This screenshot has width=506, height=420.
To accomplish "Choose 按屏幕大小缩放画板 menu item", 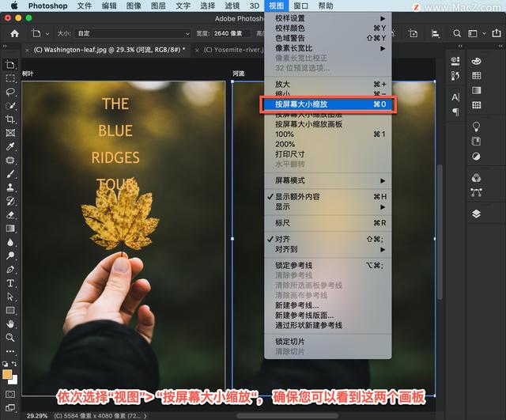I will click(327, 124).
